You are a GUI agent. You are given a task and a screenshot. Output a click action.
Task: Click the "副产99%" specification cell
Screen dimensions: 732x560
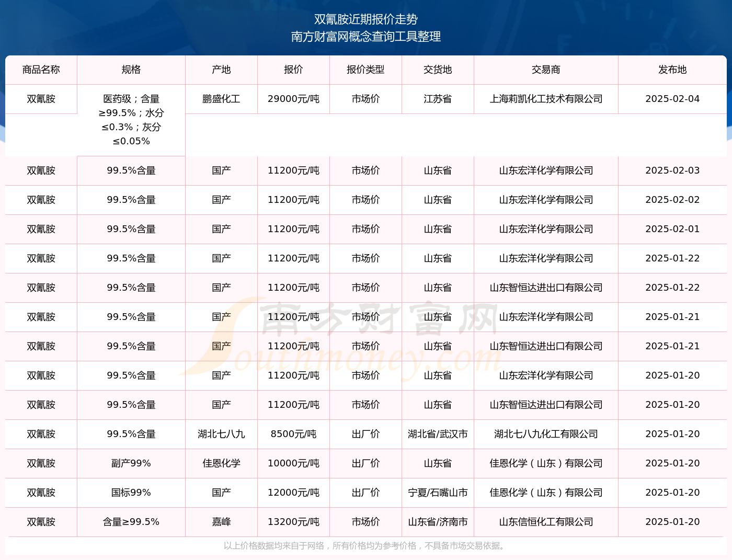coord(131,463)
